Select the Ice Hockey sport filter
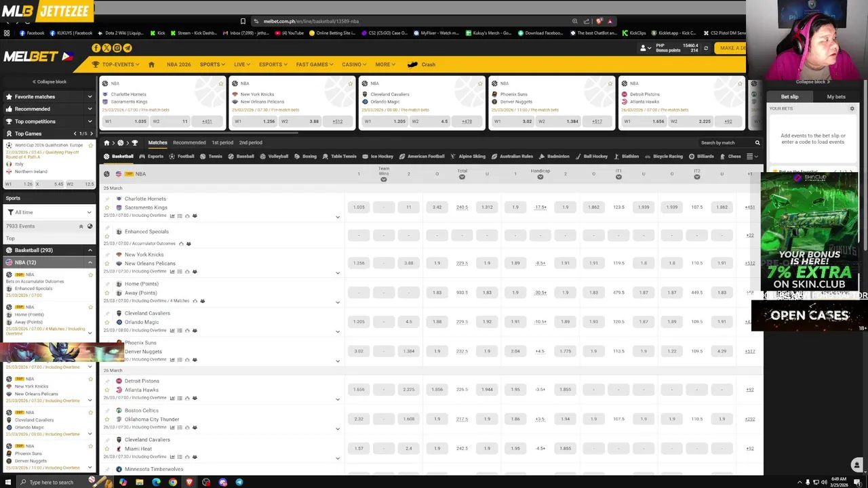868x488 pixels. [x=378, y=157]
